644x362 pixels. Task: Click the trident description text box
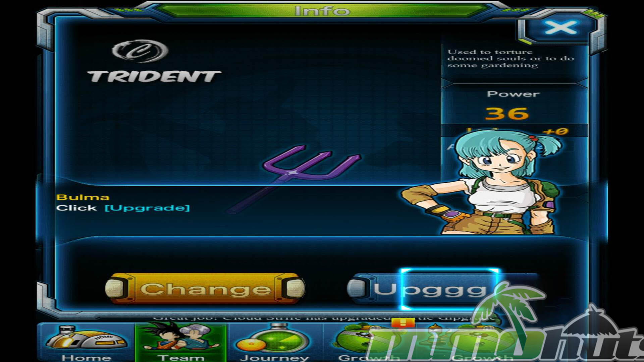click(x=511, y=59)
